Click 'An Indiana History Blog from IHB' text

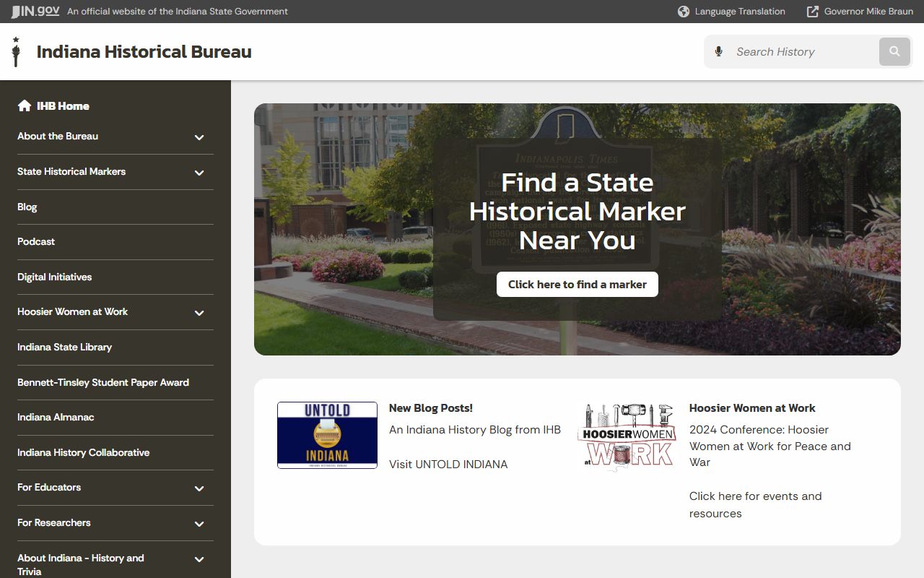[x=475, y=429]
